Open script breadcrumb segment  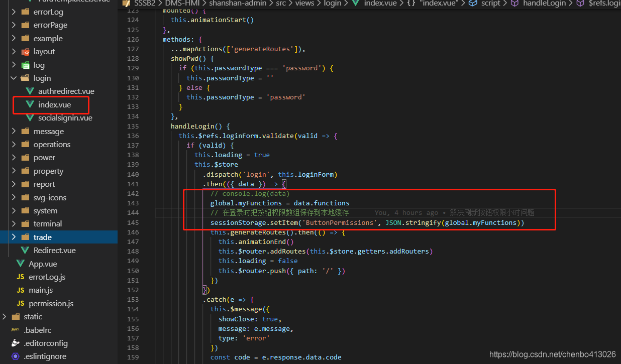coord(490,4)
